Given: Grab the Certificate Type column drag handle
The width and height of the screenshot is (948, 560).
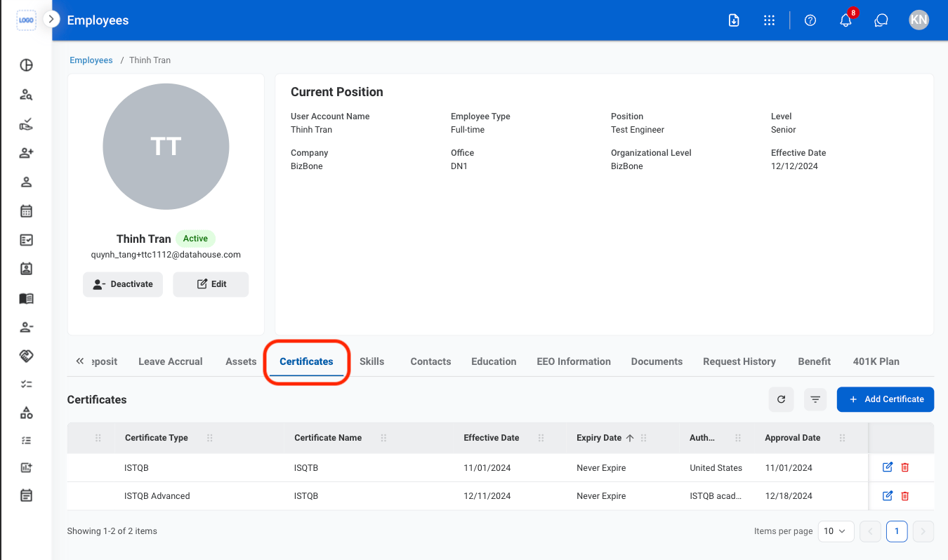Looking at the screenshot, I should 210,438.
